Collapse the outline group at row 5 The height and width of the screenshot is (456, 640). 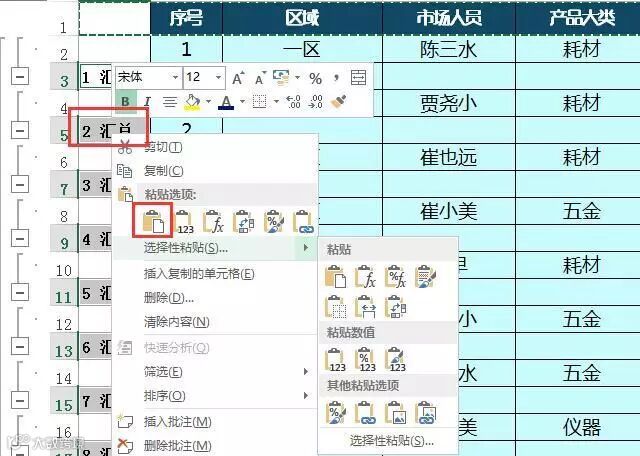coord(20,130)
